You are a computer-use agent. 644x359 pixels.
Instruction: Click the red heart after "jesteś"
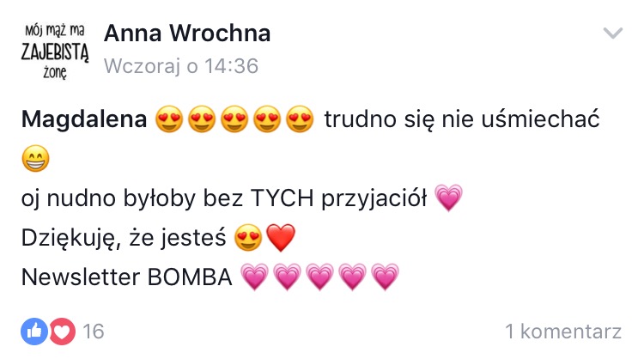[281, 237]
